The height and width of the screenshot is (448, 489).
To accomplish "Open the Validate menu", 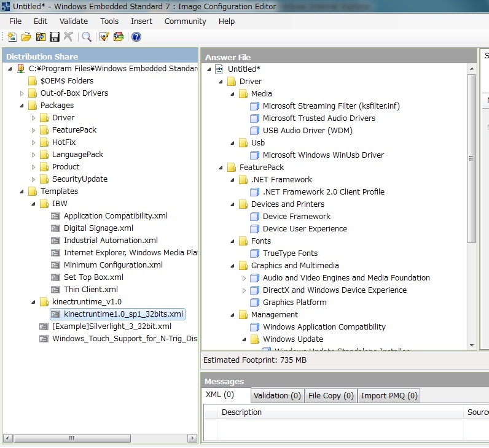I will (x=74, y=21).
